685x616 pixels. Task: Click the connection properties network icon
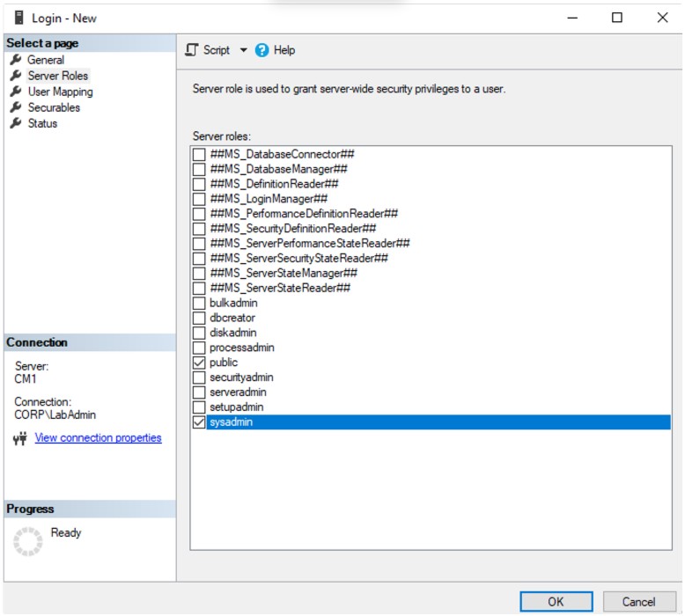20,438
